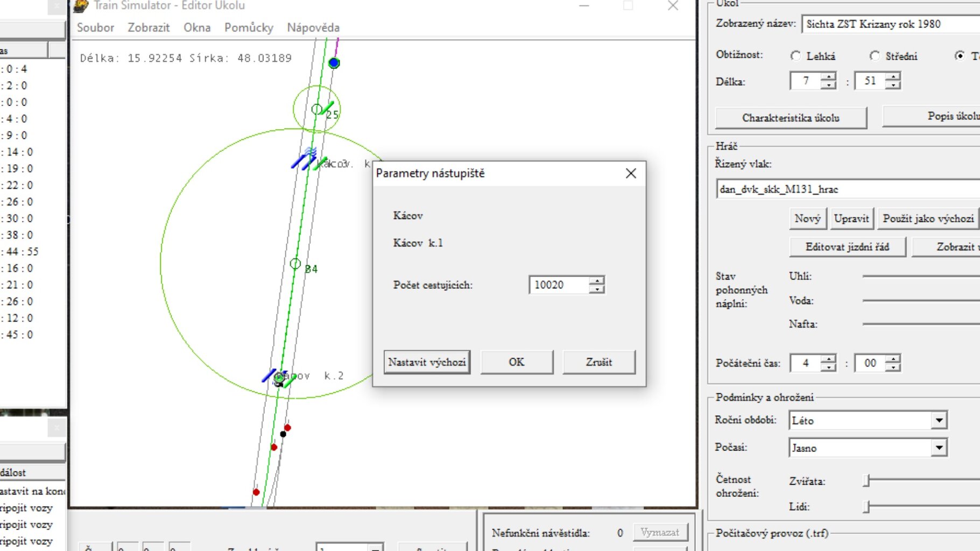Select the Kácov k.2 platform marker
The width and height of the screenshot is (980, 551).
click(x=279, y=378)
